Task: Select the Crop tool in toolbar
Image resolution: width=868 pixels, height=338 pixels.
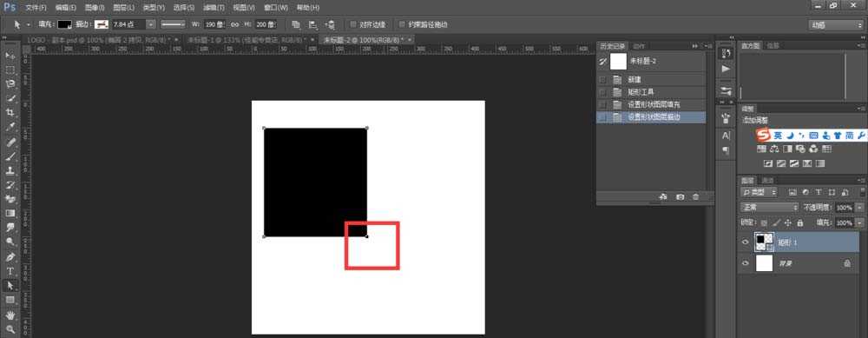Action: pyautogui.click(x=10, y=112)
